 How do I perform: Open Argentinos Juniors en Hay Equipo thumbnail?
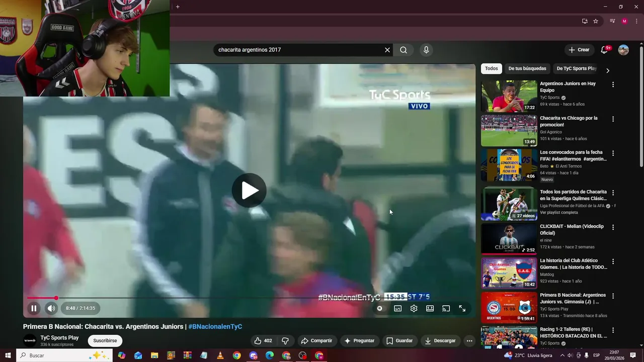(x=509, y=96)
